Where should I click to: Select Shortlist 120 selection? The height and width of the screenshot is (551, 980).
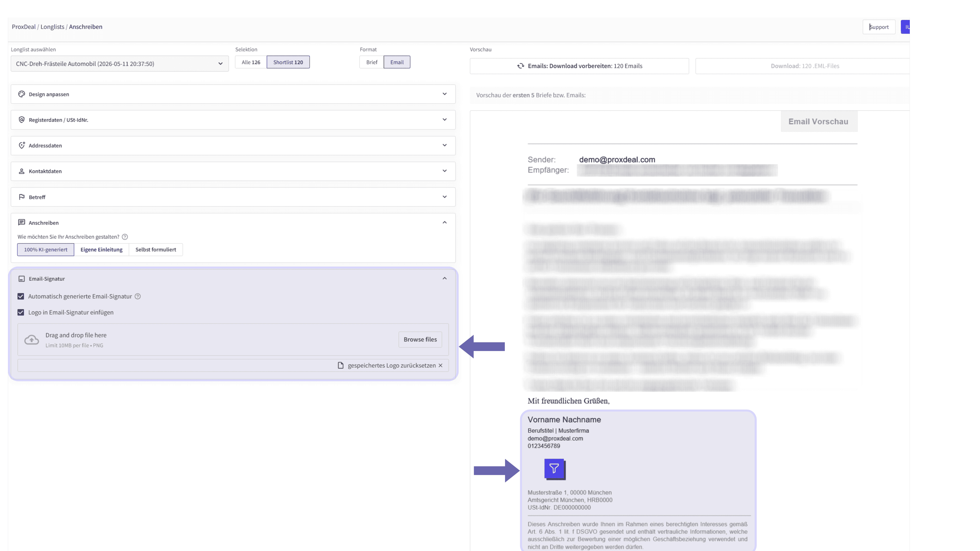tap(288, 62)
